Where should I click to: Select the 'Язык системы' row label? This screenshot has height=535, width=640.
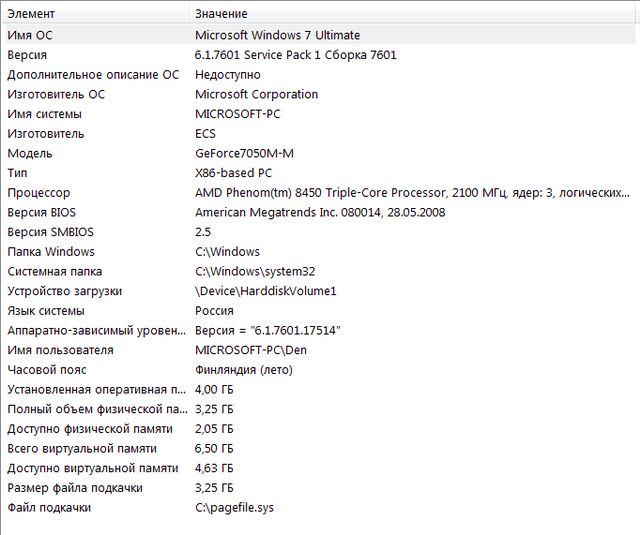46,311
